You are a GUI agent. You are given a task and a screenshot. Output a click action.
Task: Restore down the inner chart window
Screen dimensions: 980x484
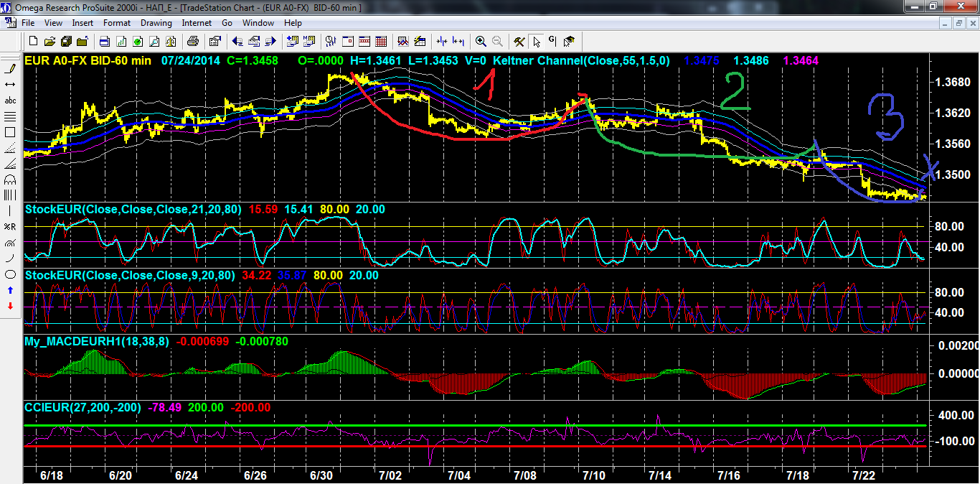pyautogui.click(x=958, y=23)
